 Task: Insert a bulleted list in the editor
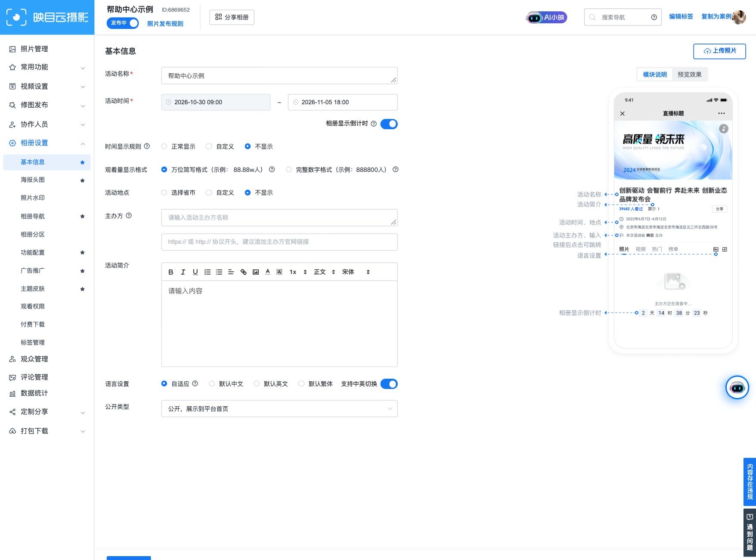[x=219, y=272]
